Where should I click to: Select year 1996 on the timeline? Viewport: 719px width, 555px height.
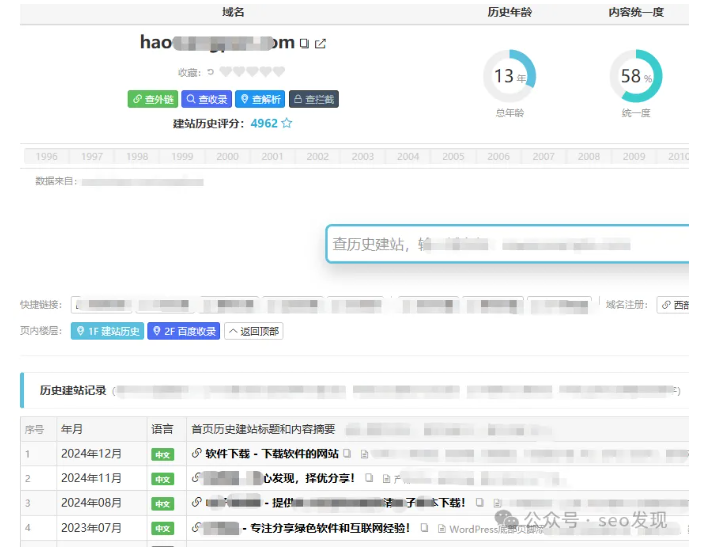coord(46,156)
